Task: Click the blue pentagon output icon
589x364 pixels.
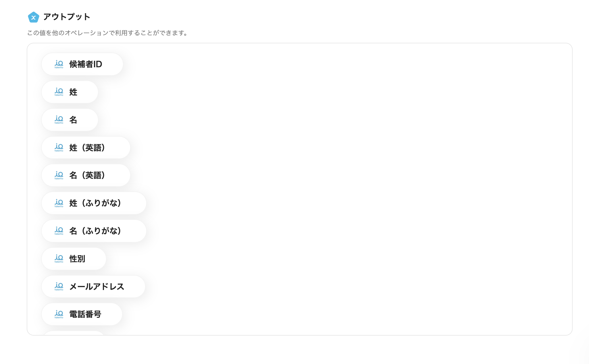Action: [33, 17]
